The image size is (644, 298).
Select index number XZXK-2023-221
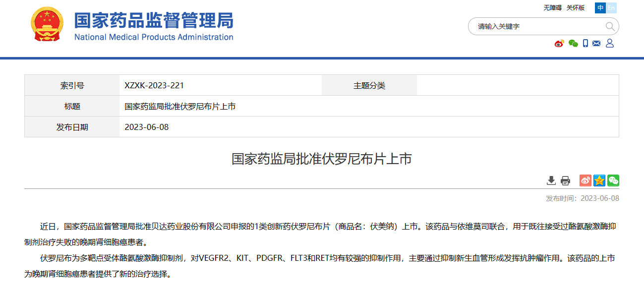click(x=154, y=85)
